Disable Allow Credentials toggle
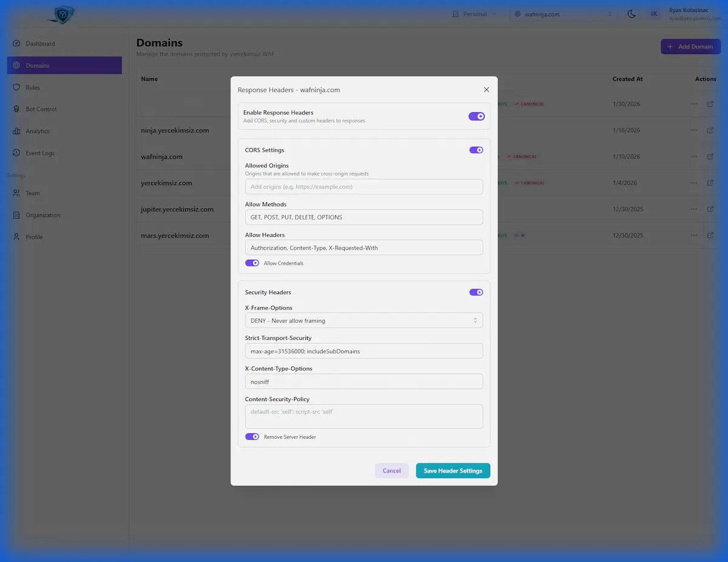 point(252,263)
